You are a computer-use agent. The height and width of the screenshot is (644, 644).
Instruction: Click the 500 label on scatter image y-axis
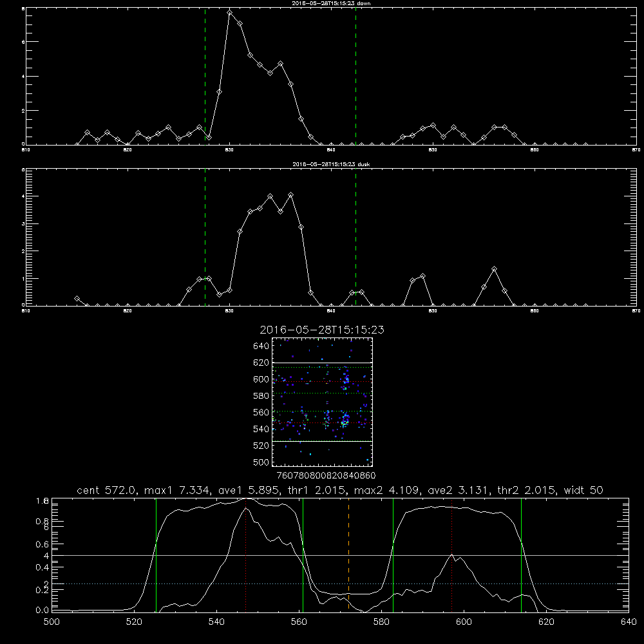coord(261,462)
